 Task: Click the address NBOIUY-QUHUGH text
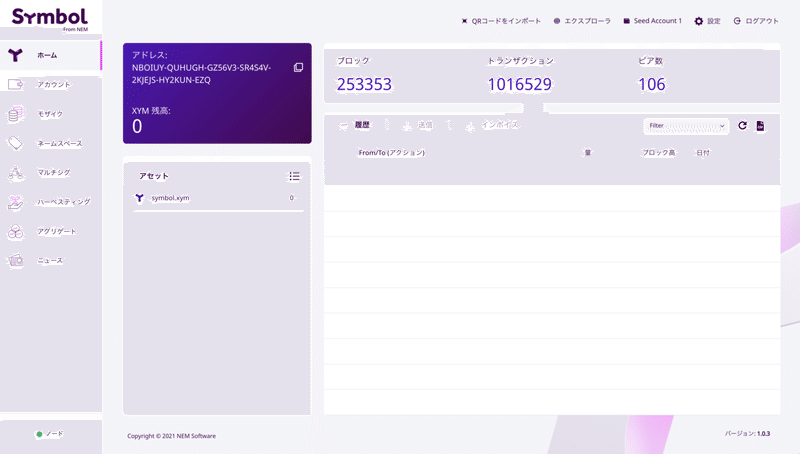coord(202,73)
